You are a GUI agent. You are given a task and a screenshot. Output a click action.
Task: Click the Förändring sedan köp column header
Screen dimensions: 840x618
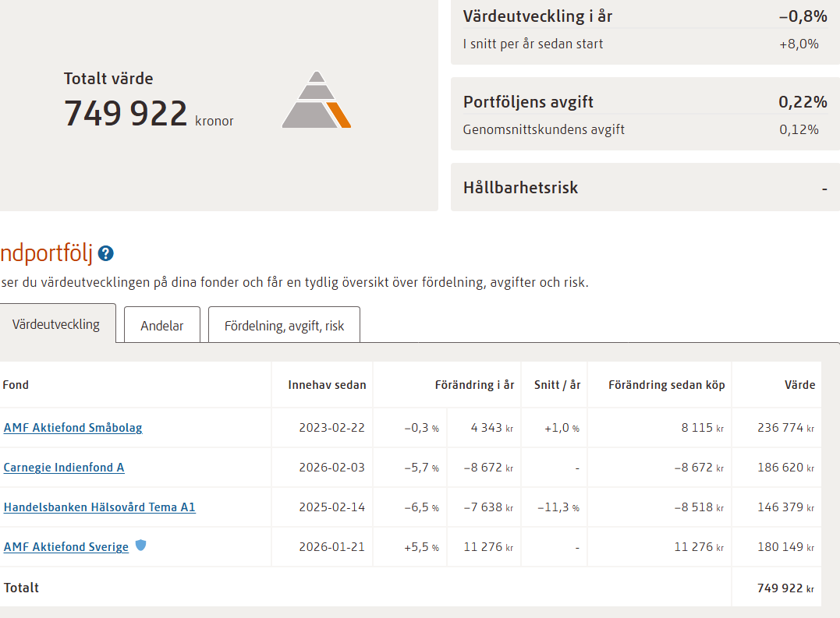tap(666, 385)
